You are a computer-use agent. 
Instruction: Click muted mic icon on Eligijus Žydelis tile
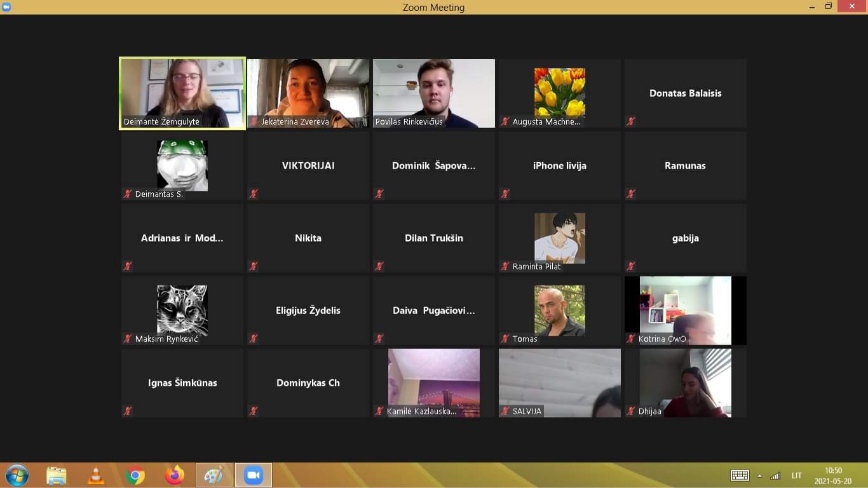tap(254, 339)
